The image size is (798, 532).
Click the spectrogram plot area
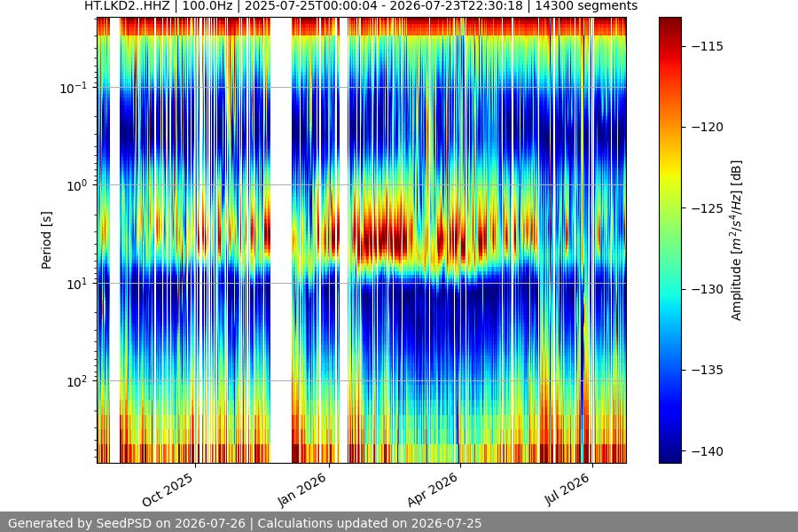pyautogui.click(x=362, y=240)
